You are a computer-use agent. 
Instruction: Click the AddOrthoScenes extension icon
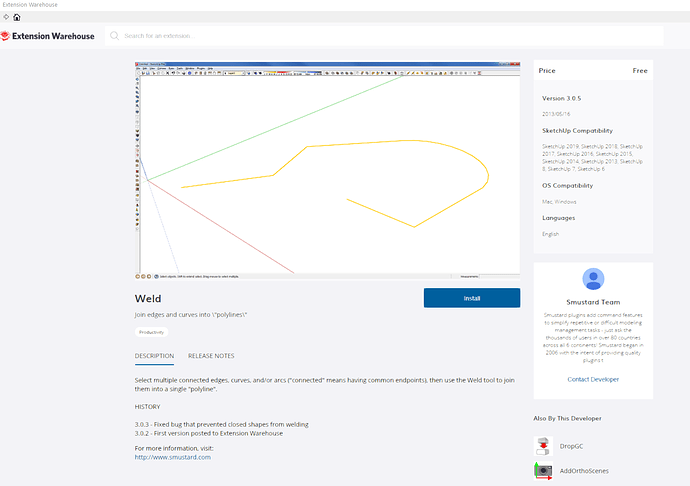(x=543, y=471)
